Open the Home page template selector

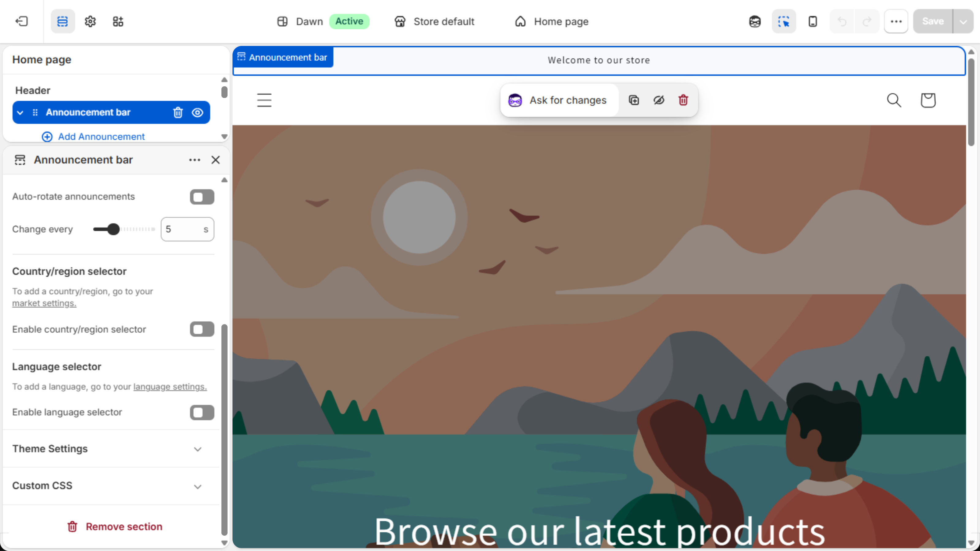coord(552,21)
